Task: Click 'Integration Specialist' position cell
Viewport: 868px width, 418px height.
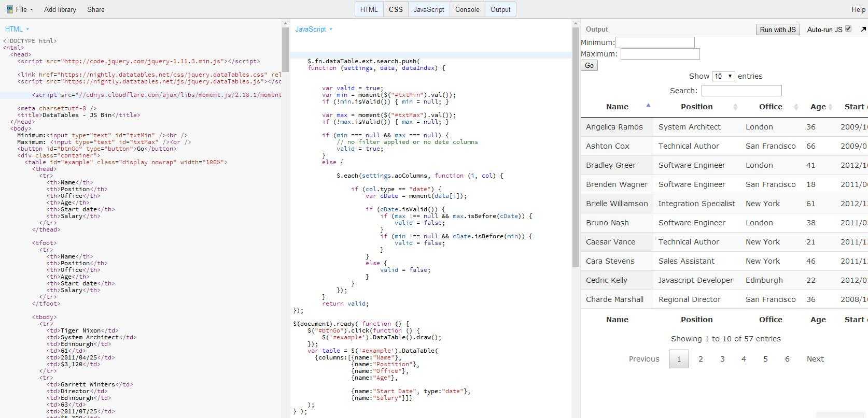Action: point(697,204)
